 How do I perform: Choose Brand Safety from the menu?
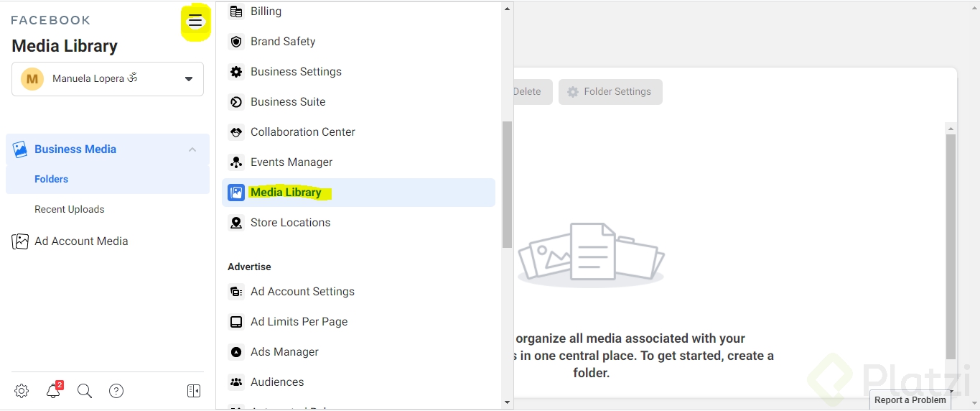pyautogui.click(x=358, y=42)
